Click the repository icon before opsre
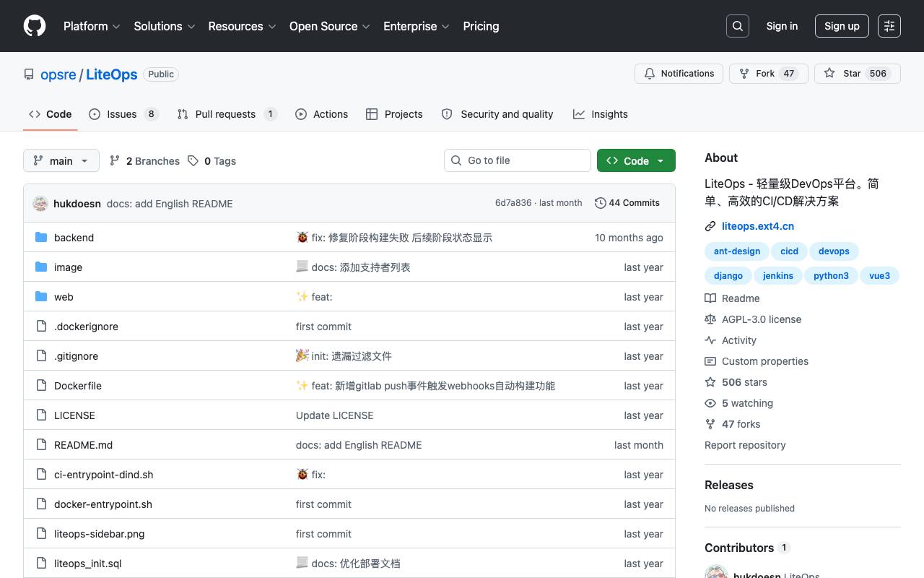 coord(29,74)
